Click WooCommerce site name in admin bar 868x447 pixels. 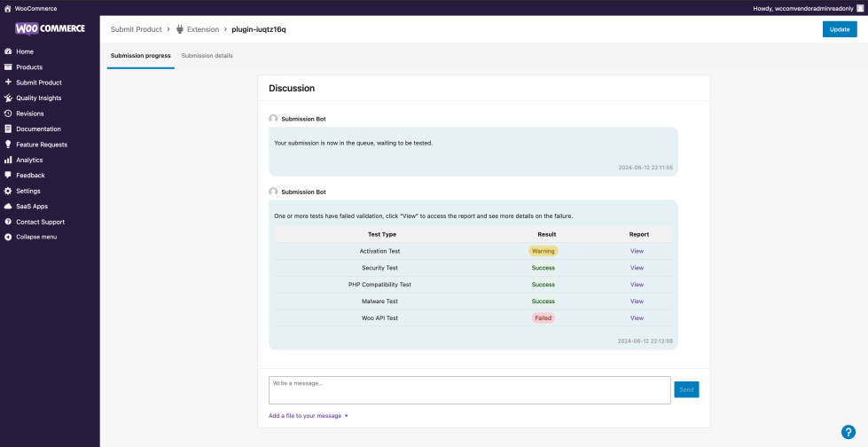tap(35, 8)
